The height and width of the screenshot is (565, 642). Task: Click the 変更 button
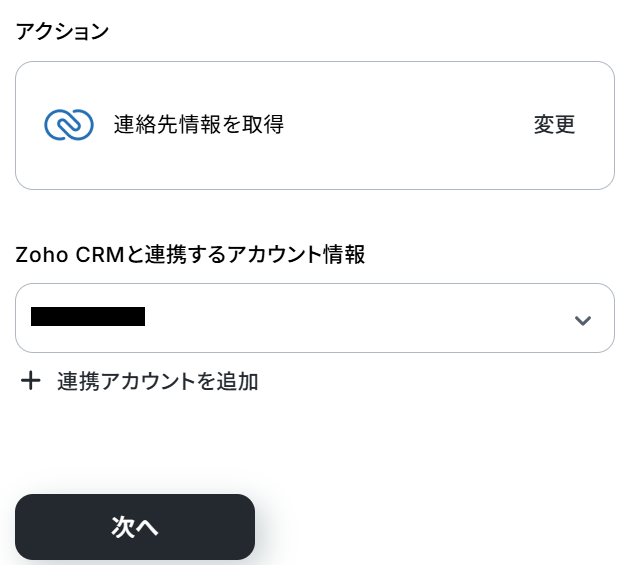click(554, 125)
